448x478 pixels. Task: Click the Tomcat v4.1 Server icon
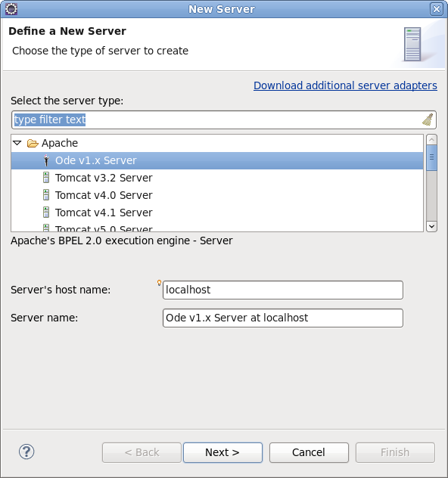click(x=46, y=213)
